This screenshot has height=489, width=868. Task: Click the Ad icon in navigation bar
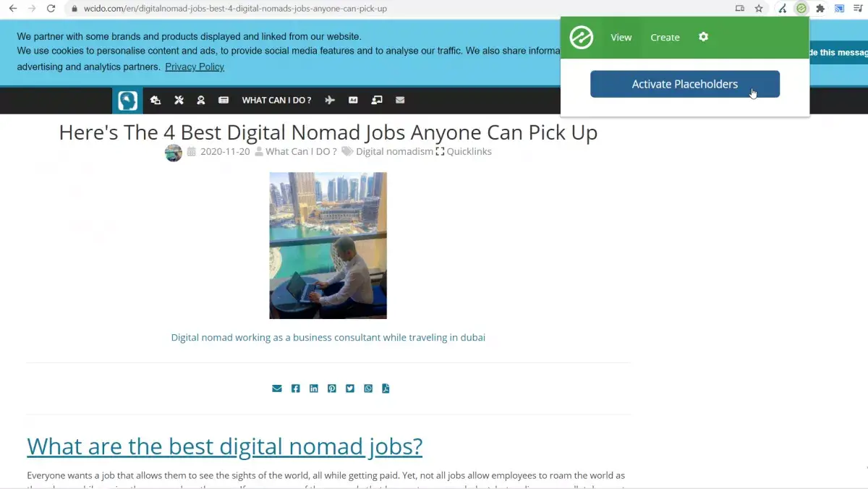[x=353, y=101]
